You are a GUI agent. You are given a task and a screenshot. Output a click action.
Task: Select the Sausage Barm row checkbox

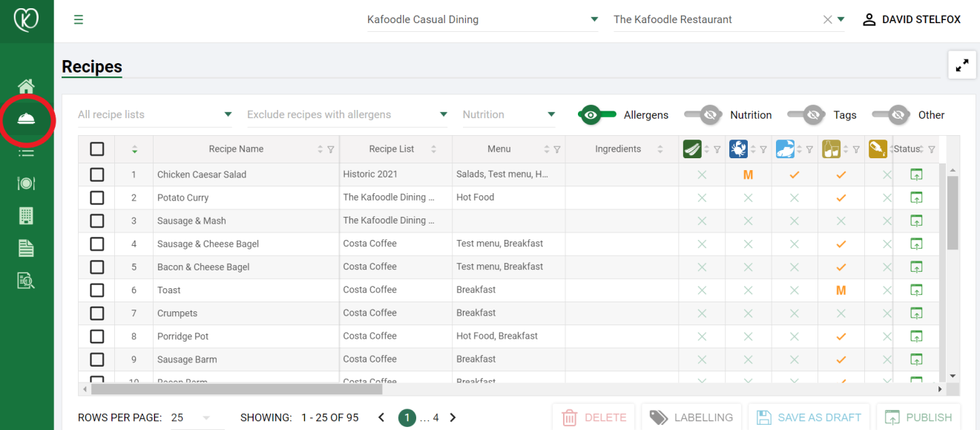[97, 359]
